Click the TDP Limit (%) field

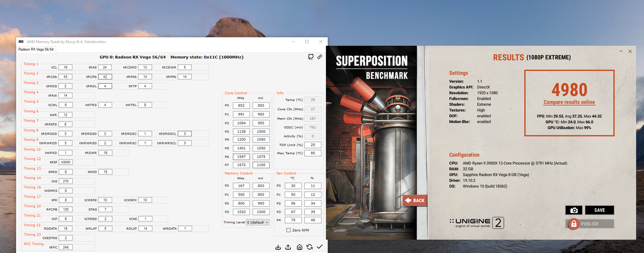313,145
